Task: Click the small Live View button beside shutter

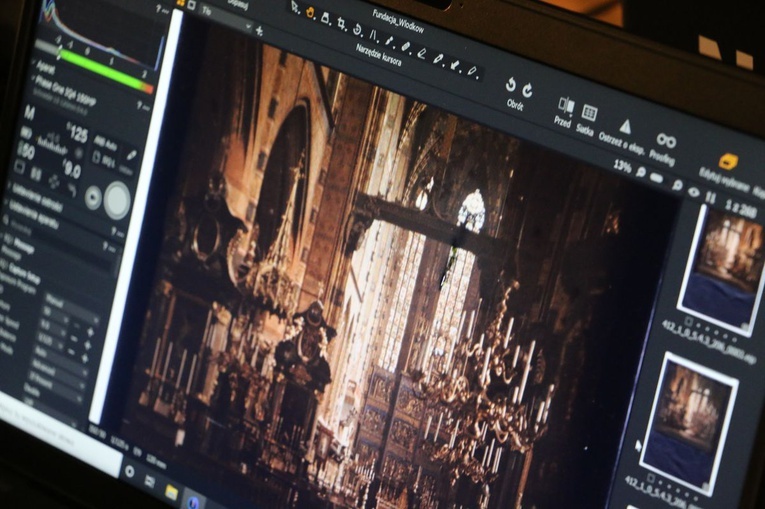Action: (92, 194)
